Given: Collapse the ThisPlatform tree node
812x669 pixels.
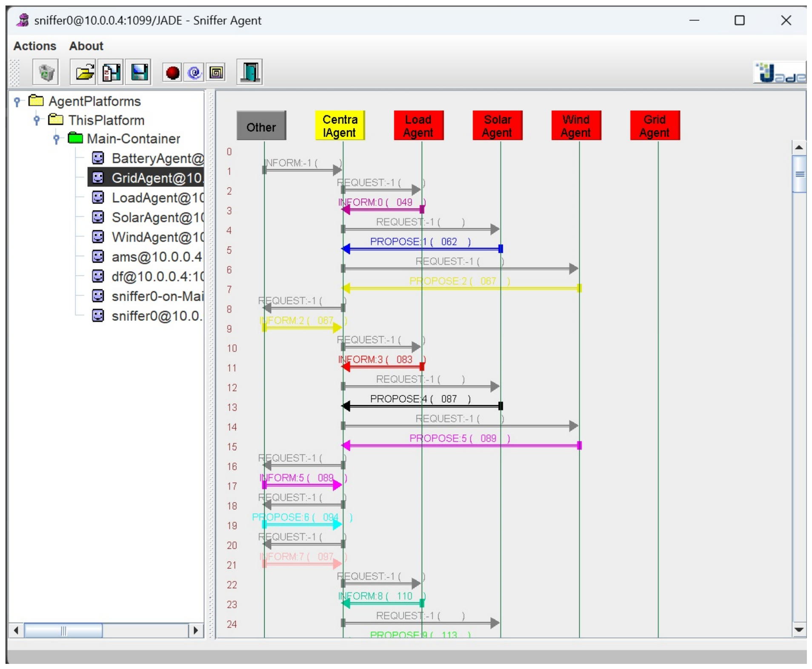Looking at the screenshot, I should tap(37, 120).
